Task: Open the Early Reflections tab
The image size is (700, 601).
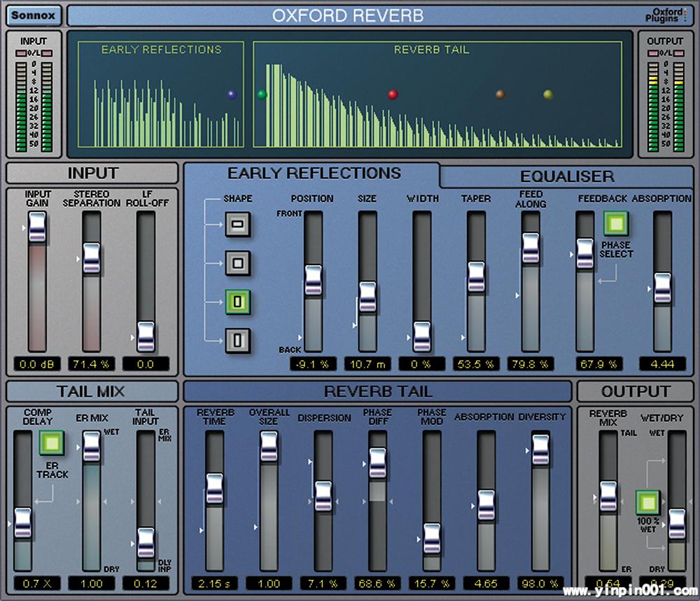Action: point(313,174)
